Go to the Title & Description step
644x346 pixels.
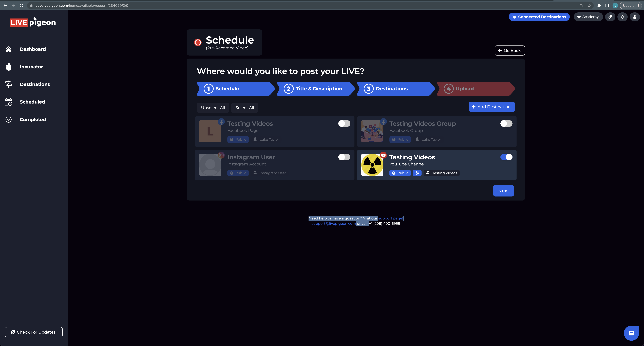pyautogui.click(x=315, y=89)
